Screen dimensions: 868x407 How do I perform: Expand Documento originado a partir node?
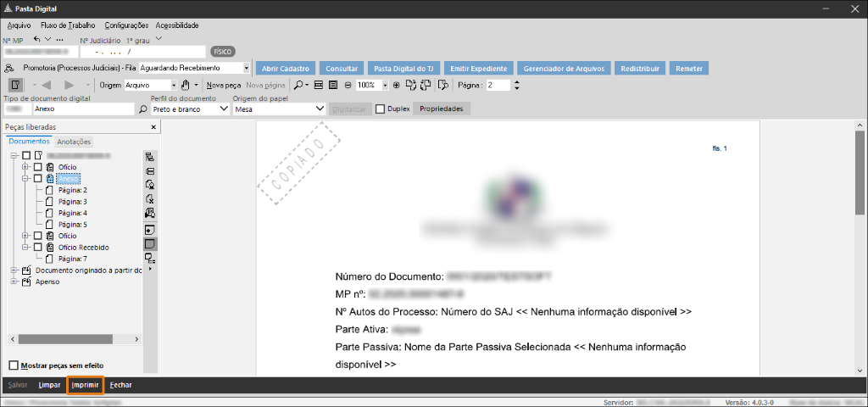(x=14, y=270)
